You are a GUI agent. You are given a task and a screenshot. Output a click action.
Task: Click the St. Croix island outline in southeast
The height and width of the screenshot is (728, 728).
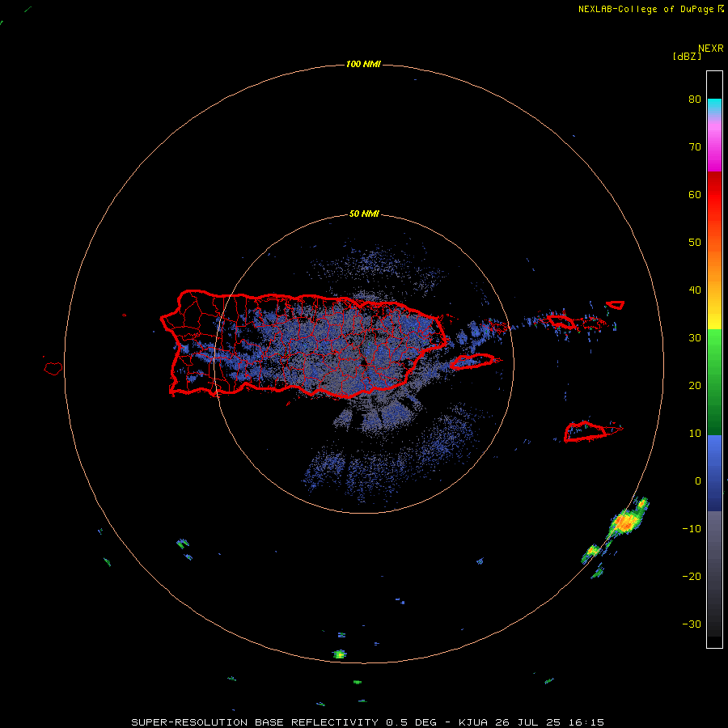click(x=587, y=432)
